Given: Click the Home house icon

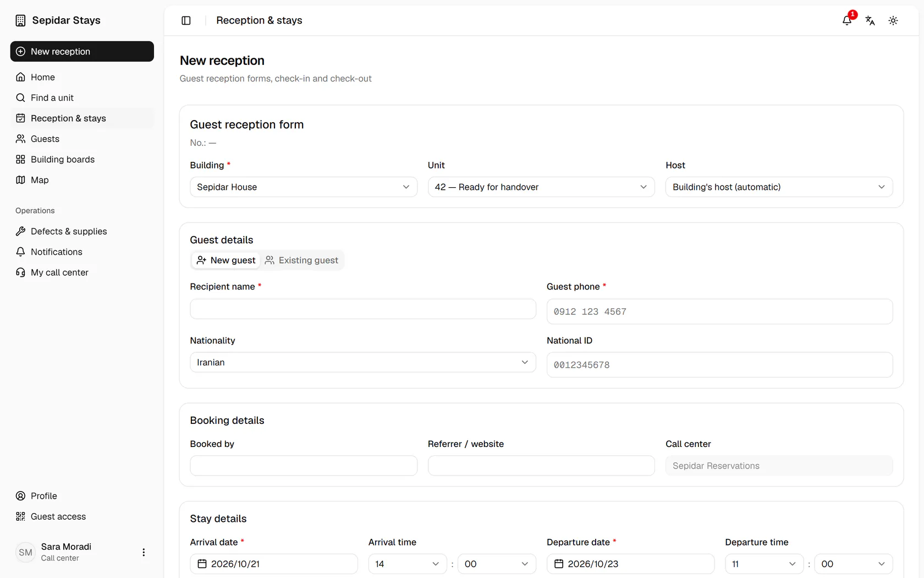Looking at the screenshot, I should click(x=20, y=77).
